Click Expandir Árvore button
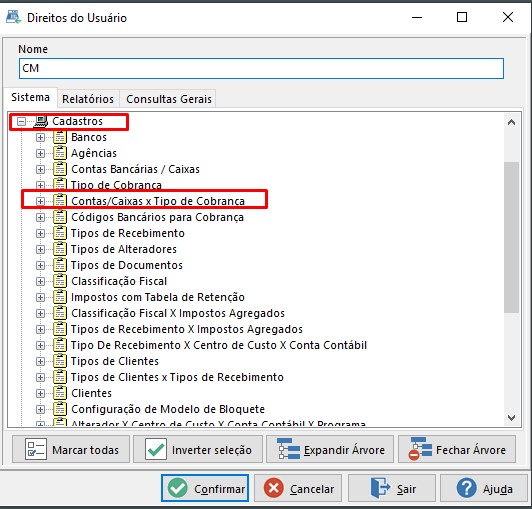 (330, 450)
